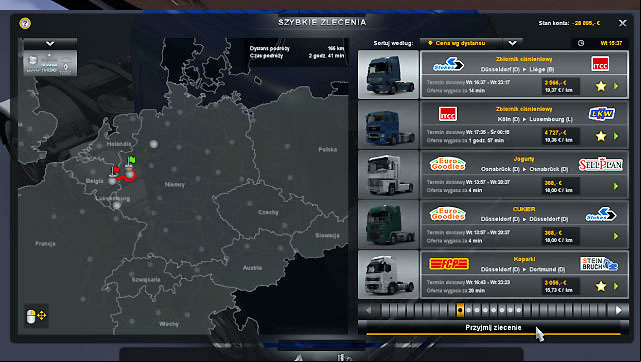Click Steinbruch logo in Koparki job
The height and width of the screenshot is (362, 641).
599,264
